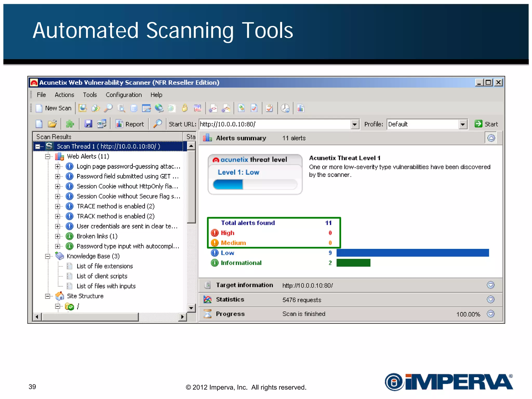
Task: Open the Start URL dropdown arrow
Action: pos(355,124)
